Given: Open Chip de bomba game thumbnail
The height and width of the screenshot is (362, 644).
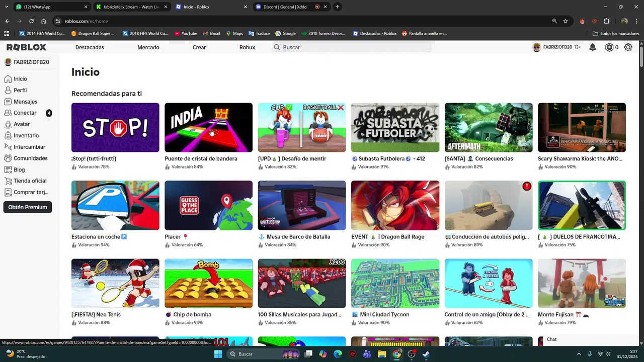Looking at the screenshot, I should tap(208, 284).
